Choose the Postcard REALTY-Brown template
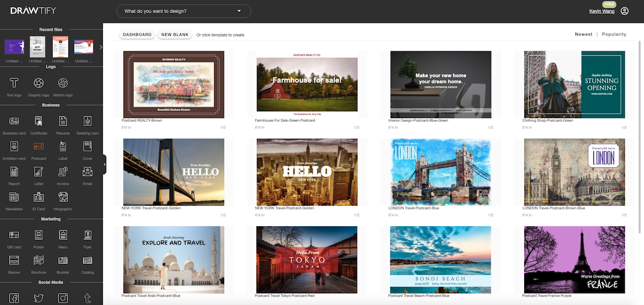 (174, 85)
